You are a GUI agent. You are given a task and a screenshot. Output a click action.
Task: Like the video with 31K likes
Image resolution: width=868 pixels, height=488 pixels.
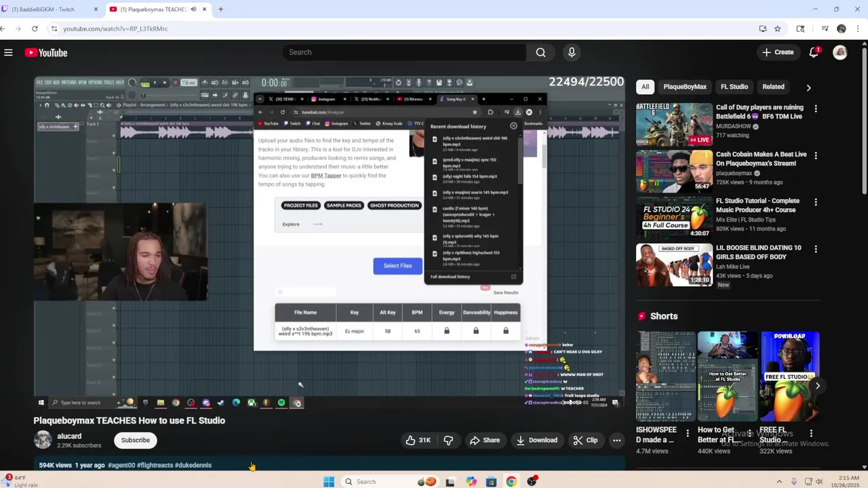coord(418,440)
